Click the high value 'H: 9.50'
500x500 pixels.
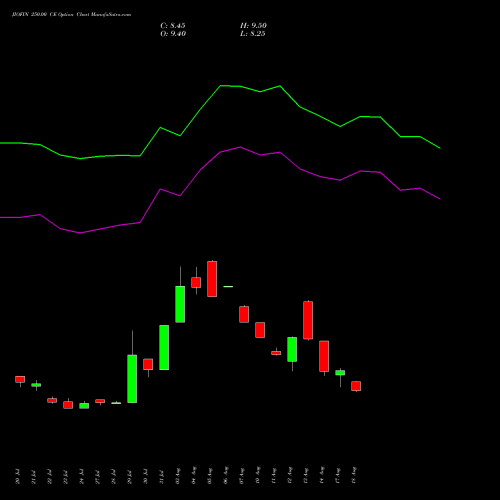pyautogui.click(x=253, y=26)
